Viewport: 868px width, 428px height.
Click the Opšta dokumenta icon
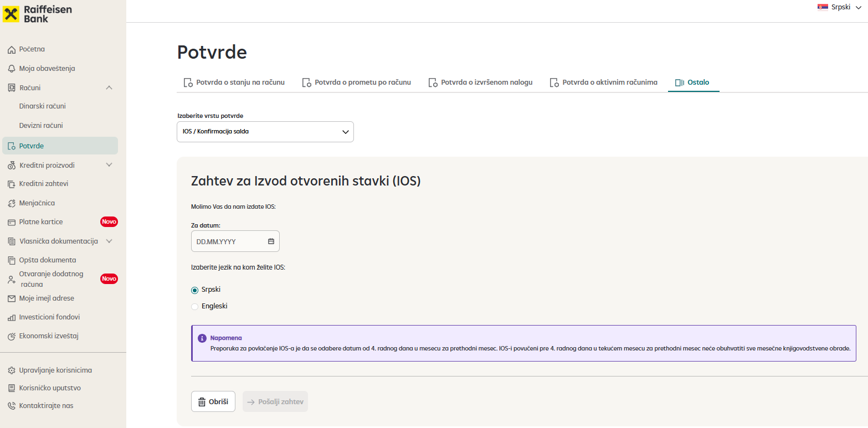[x=12, y=260]
